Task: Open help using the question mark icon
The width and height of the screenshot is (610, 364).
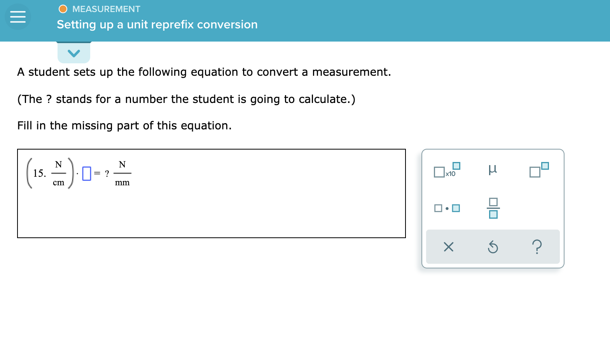Action: [538, 246]
